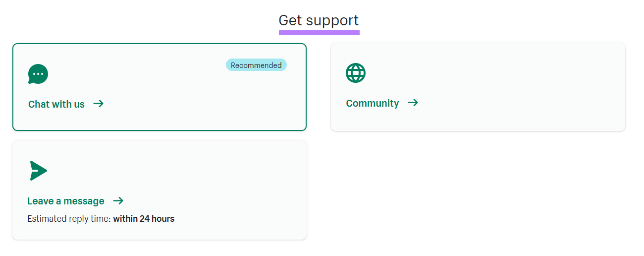Click the bold within 24 hours text
644x256 pixels.
[x=144, y=218]
